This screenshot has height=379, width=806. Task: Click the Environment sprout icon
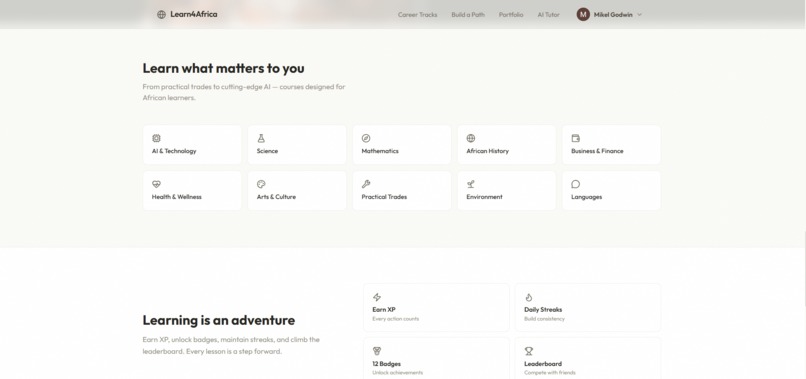tap(471, 184)
